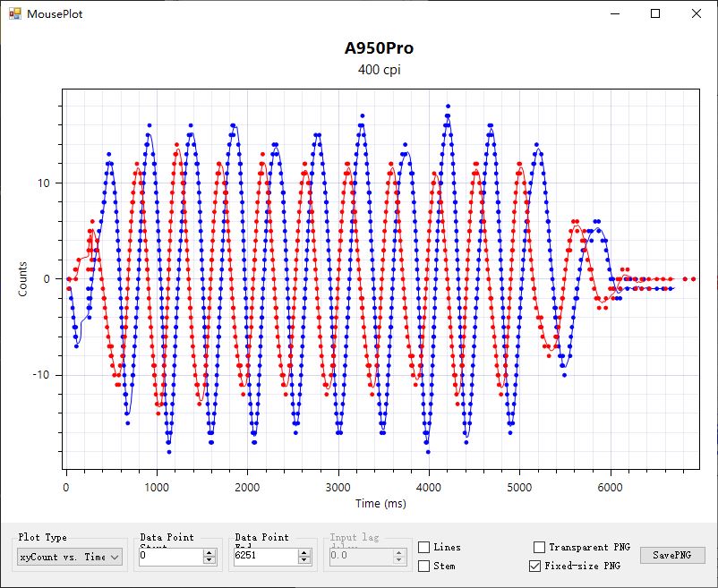Enable the Lines checkbox

[x=424, y=547]
